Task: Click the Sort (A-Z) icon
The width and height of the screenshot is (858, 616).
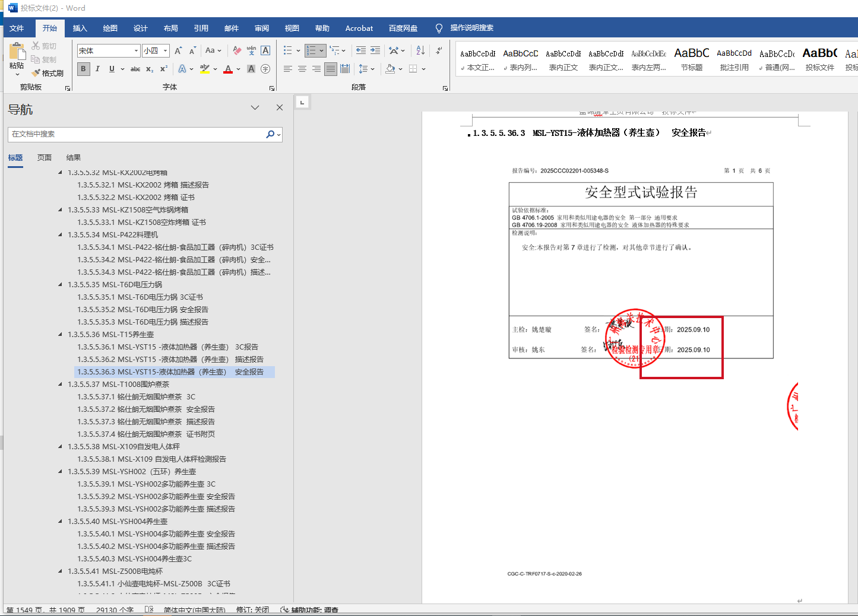Action: tap(420, 51)
